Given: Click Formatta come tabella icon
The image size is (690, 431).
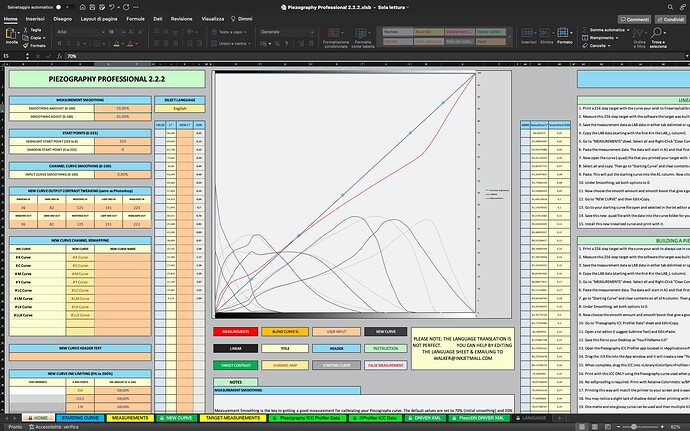Looking at the screenshot, I should 362,33.
